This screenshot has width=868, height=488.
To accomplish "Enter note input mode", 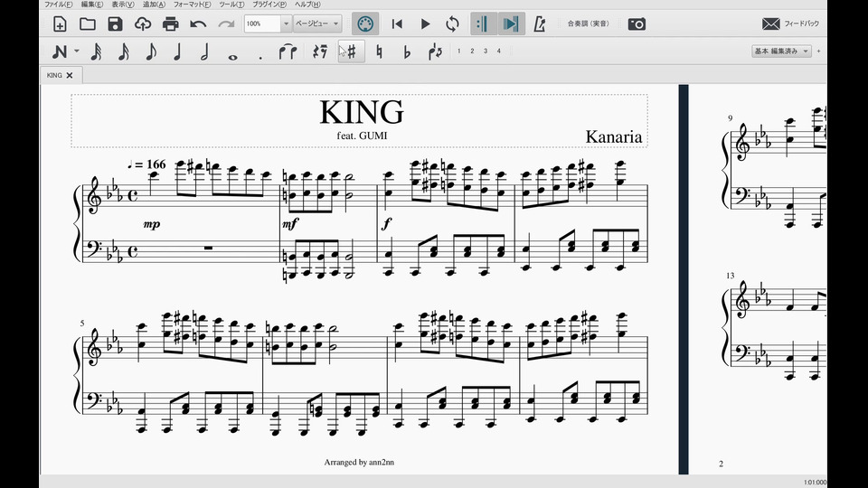I will click(x=60, y=52).
